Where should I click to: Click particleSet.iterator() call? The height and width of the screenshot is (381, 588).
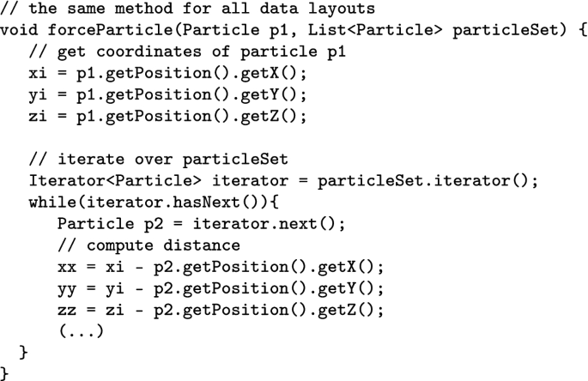click(x=423, y=180)
